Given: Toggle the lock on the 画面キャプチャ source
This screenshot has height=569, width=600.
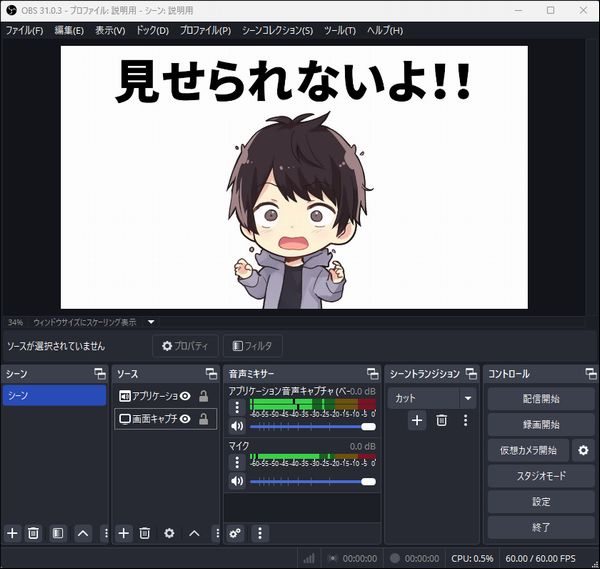Looking at the screenshot, I should (204, 419).
